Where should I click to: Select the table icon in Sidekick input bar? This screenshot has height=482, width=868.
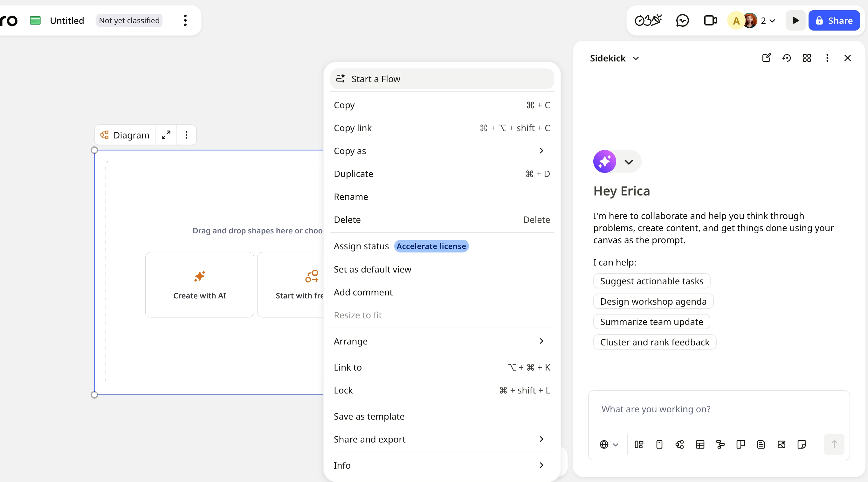click(x=700, y=444)
